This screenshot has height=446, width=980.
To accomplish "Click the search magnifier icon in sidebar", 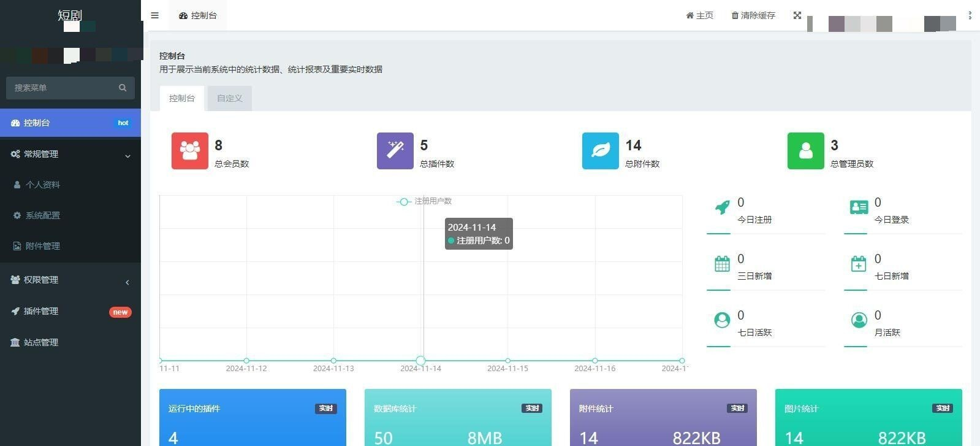I will [x=123, y=88].
